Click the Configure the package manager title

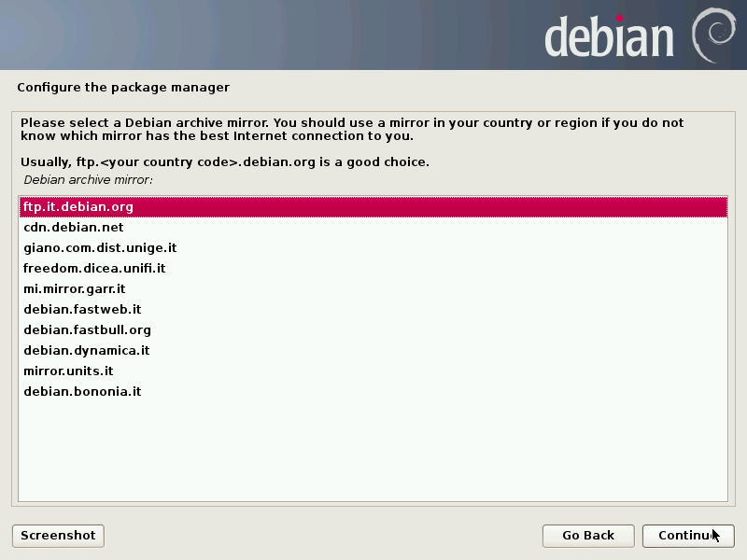(x=123, y=88)
